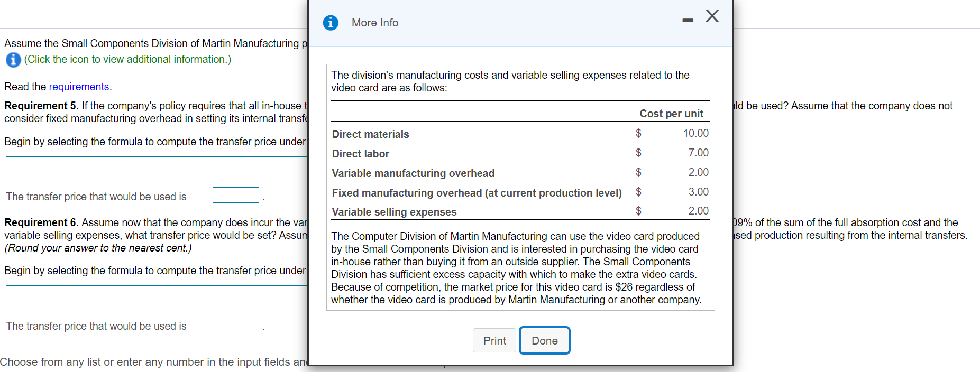Open Requirement 6 formula selection field

tap(157, 293)
